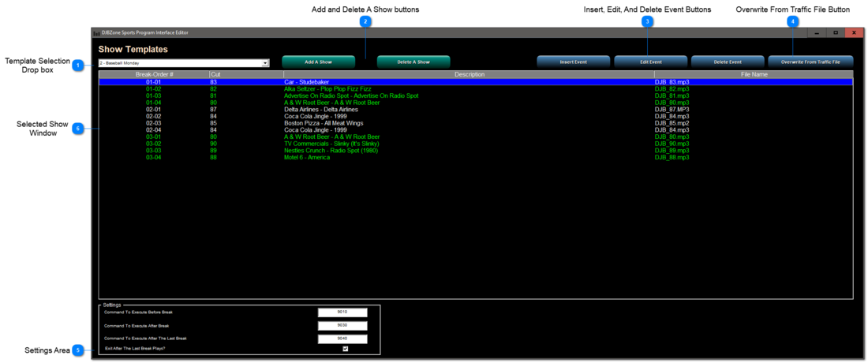The height and width of the screenshot is (363, 868).
Task: Click file name DJB_87.MP3
Action: click(x=672, y=110)
